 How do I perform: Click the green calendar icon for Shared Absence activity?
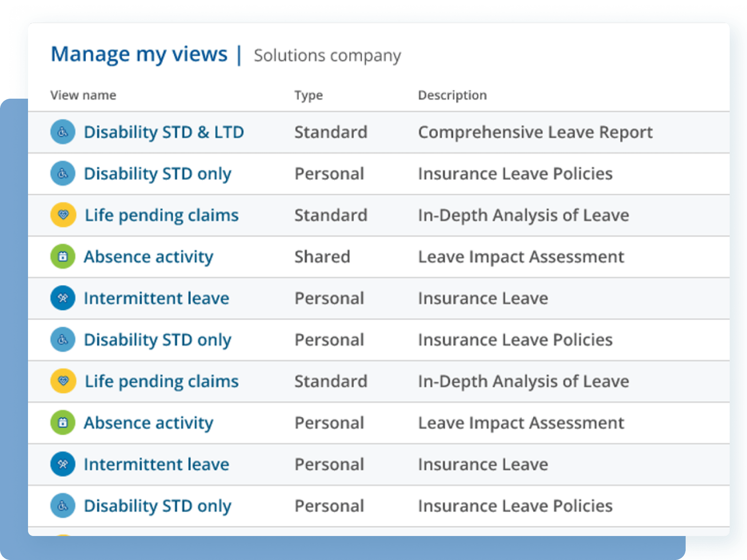pos(62,256)
